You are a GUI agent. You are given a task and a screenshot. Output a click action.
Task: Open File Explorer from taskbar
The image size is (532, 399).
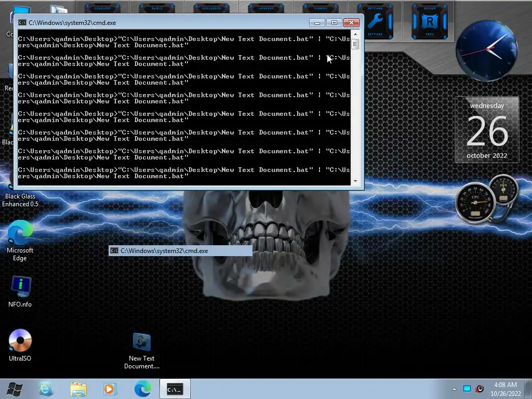click(x=78, y=389)
